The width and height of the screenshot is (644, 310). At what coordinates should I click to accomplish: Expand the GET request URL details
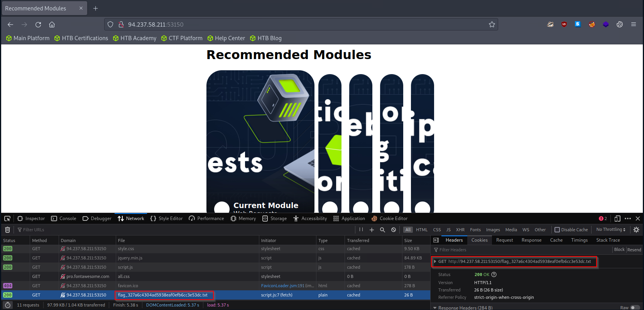tap(435, 262)
